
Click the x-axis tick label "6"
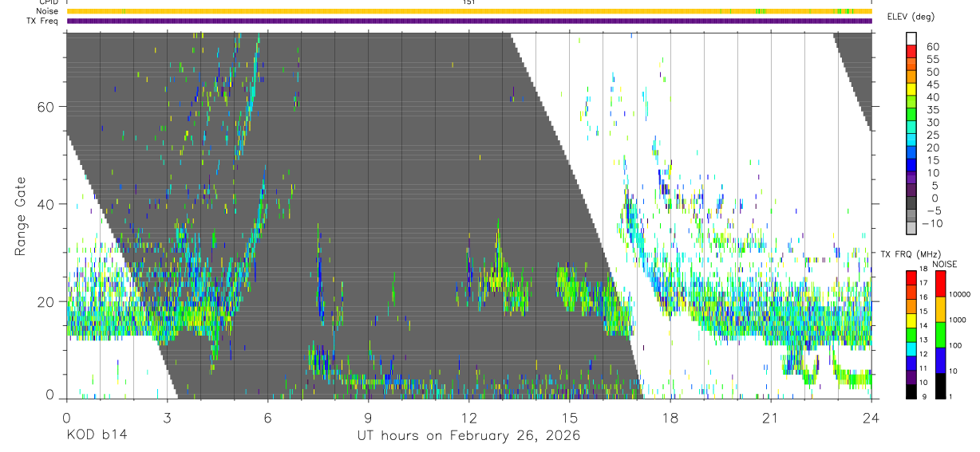tap(267, 418)
